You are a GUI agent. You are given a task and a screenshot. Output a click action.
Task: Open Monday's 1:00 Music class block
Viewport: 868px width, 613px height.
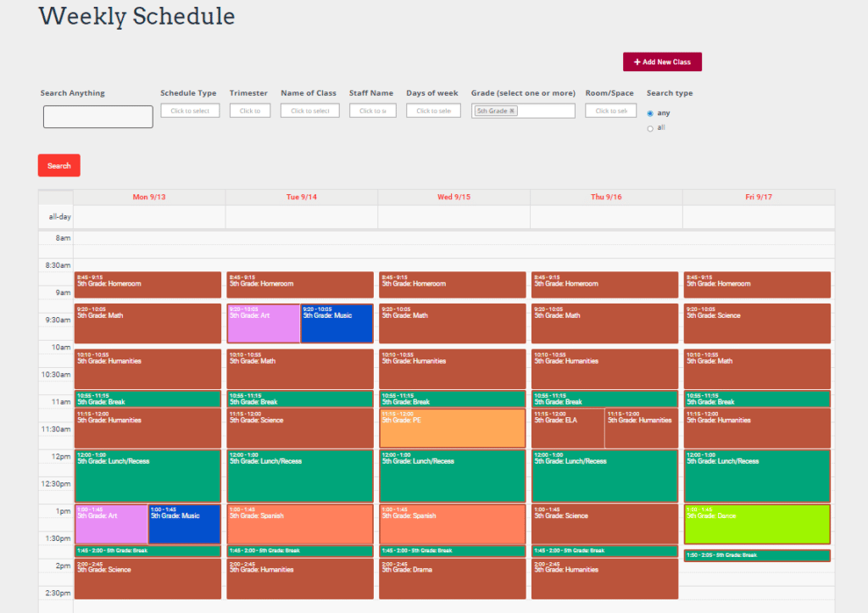tap(184, 524)
